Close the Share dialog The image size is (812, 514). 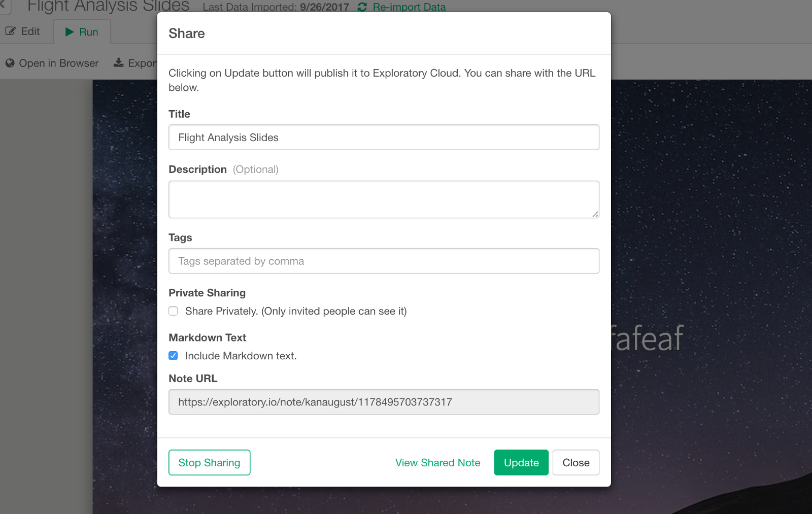click(576, 463)
